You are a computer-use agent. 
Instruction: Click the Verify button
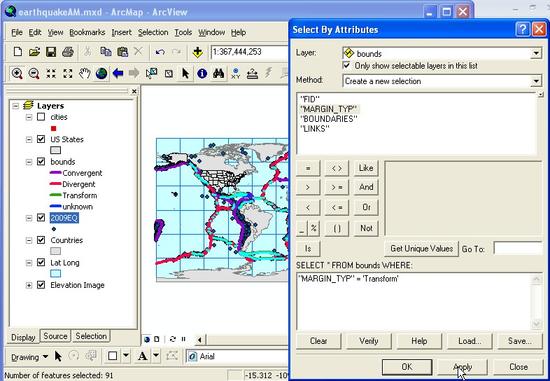click(369, 341)
